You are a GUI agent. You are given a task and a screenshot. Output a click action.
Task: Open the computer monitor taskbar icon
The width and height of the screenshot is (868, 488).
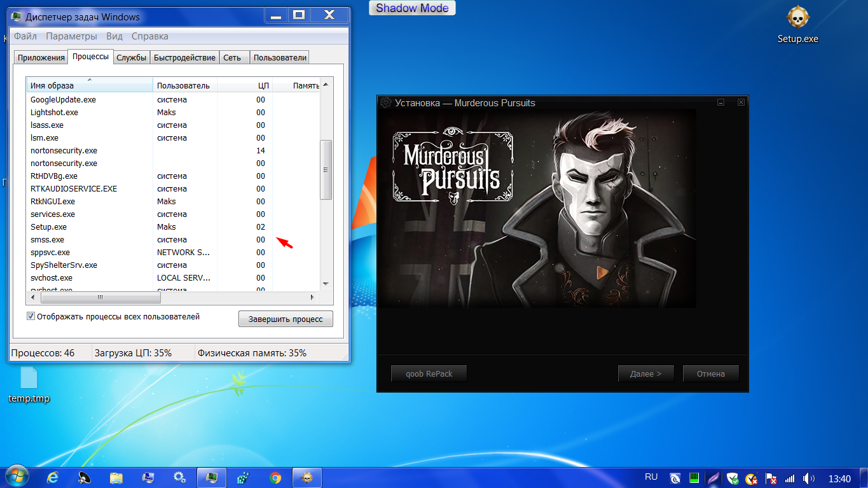[148, 477]
